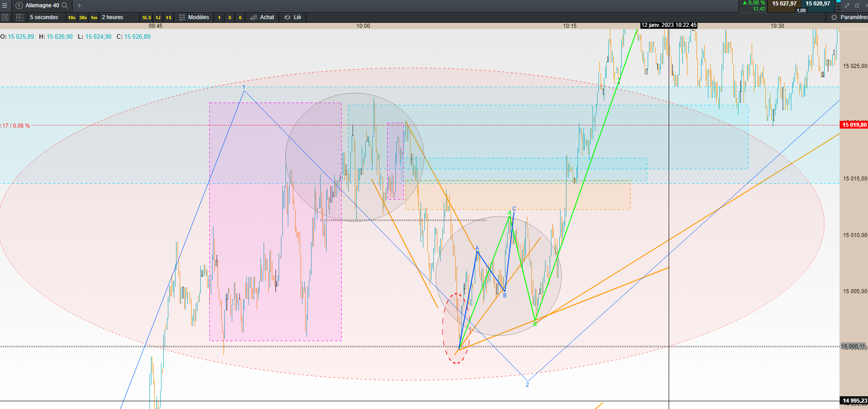The width and height of the screenshot is (868, 409).
Task: Switch to 30s timeframe shortcut
Action: point(83,18)
